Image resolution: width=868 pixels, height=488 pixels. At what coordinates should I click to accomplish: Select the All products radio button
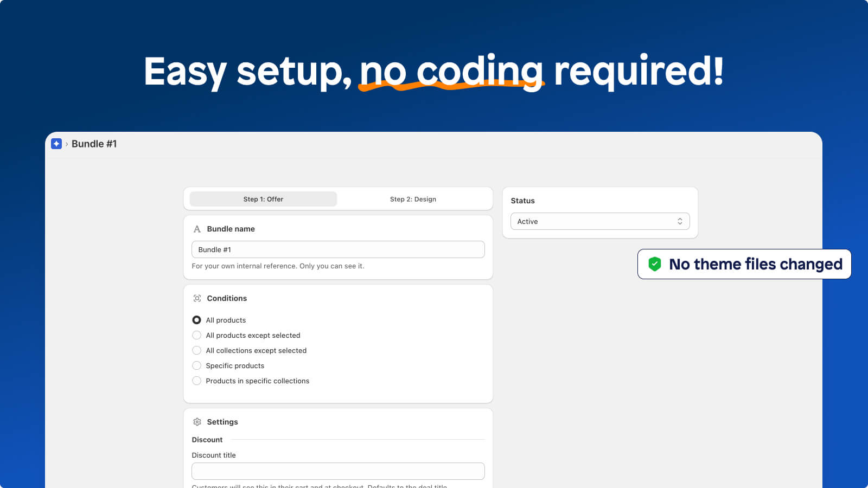[x=196, y=320]
